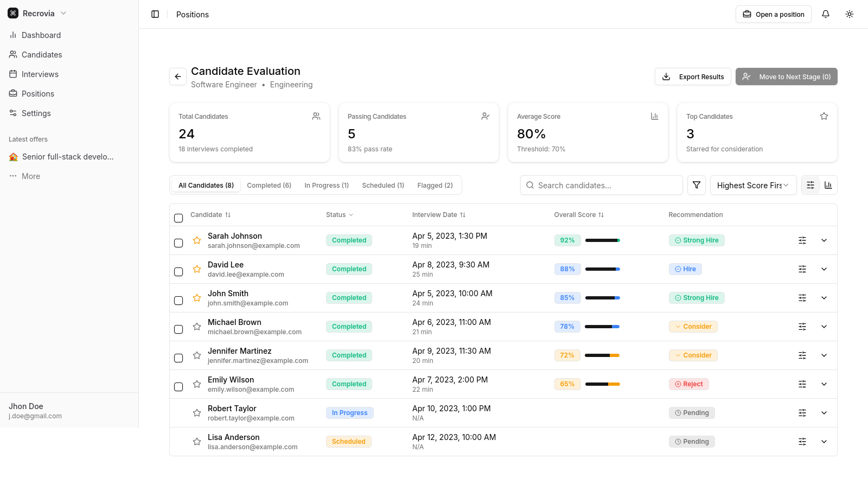This screenshot has width=868, height=491.
Task: Open the notifications bell
Action: 826,14
